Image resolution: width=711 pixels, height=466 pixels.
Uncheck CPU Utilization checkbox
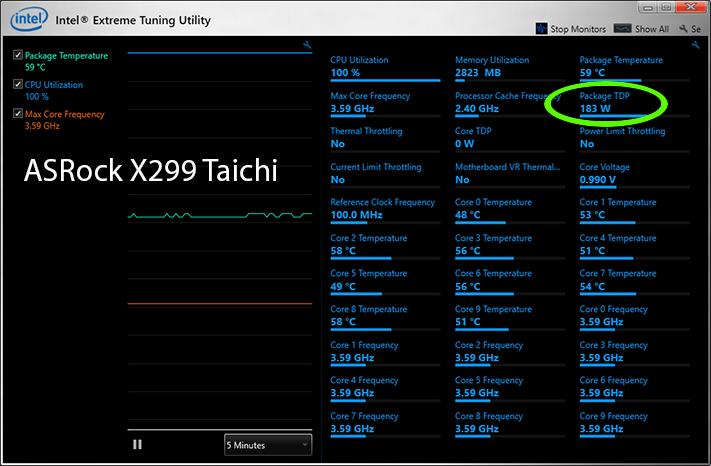pos(18,84)
